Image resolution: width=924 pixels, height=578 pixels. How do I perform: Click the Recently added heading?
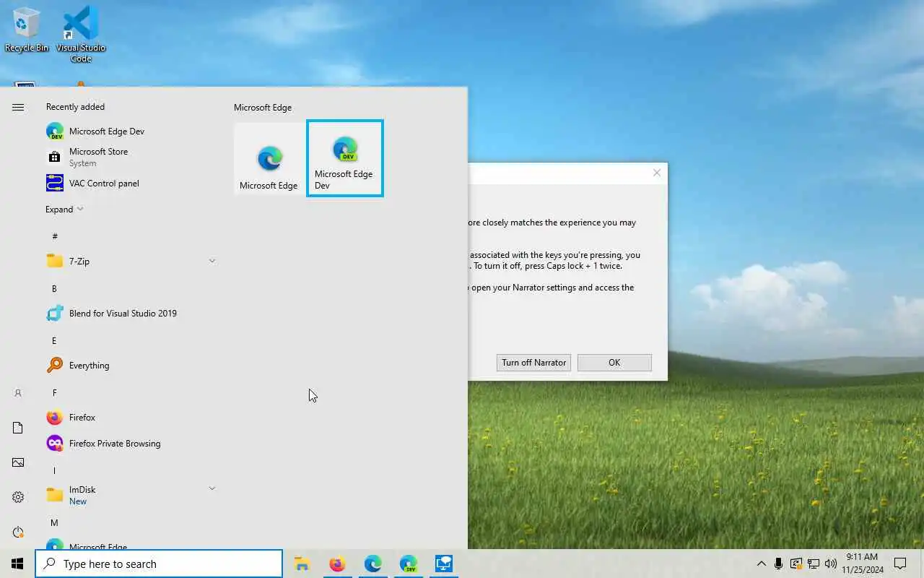75,107
